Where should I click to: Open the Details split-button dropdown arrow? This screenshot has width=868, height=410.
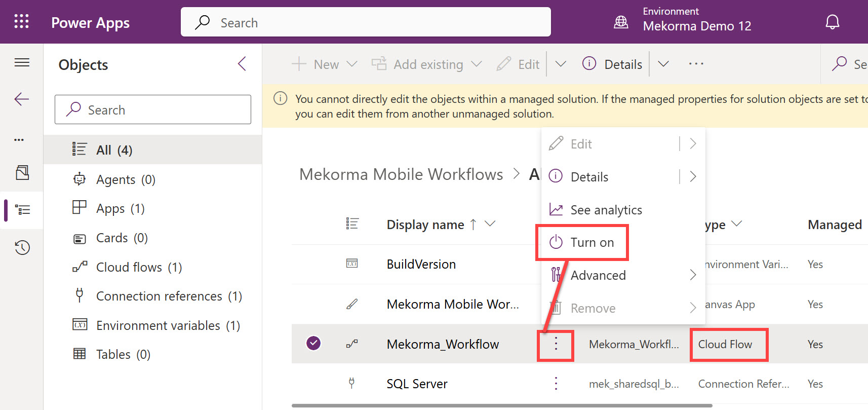click(x=663, y=64)
